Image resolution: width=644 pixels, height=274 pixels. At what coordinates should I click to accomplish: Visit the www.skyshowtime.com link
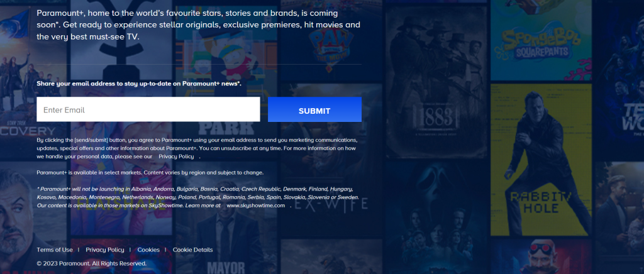click(x=255, y=205)
